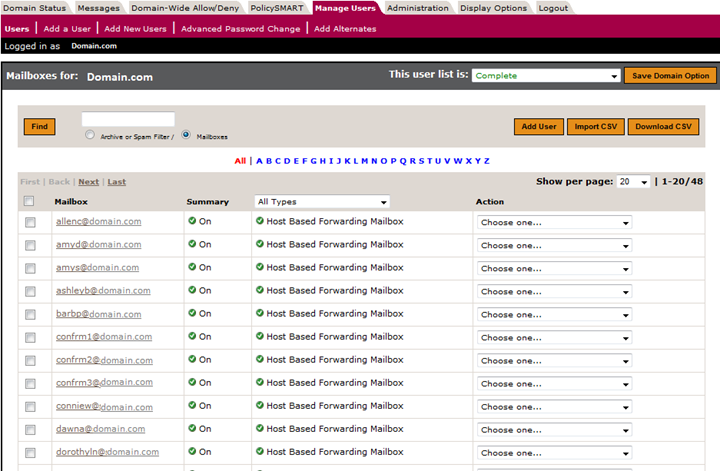Click green On icon for confrm1@domain.com
This screenshot has width=720, height=471.
tap(191, 337)
